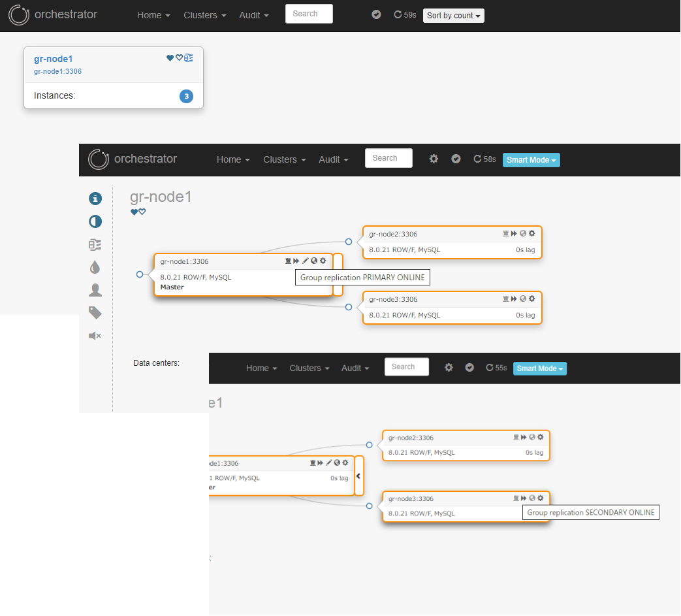Click the gear icon left of the 55s timer
This screenshot has width=681, height=616.
[x=449, y=368]
